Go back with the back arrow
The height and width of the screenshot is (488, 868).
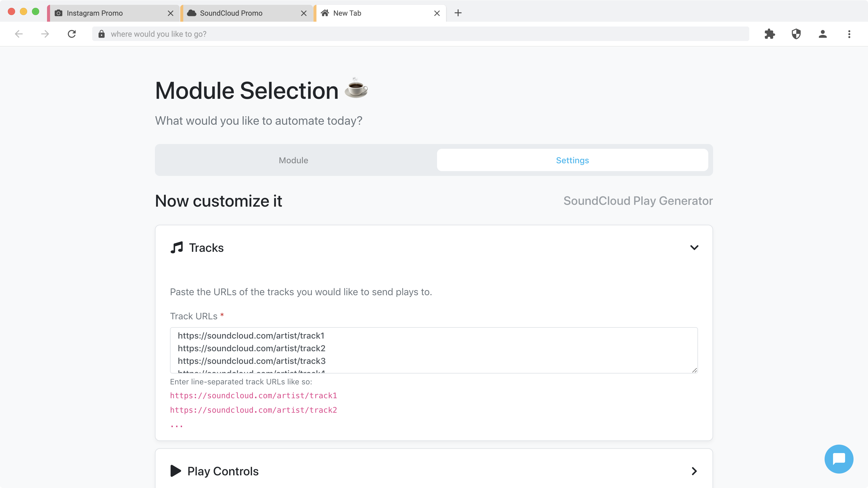point(19,34)
